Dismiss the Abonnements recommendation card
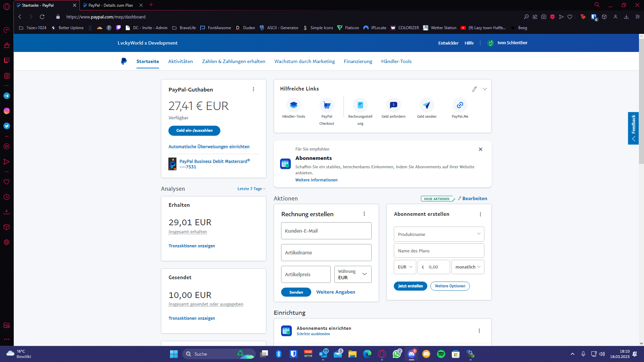Viewport: 644px width, 362px height. 480,149
